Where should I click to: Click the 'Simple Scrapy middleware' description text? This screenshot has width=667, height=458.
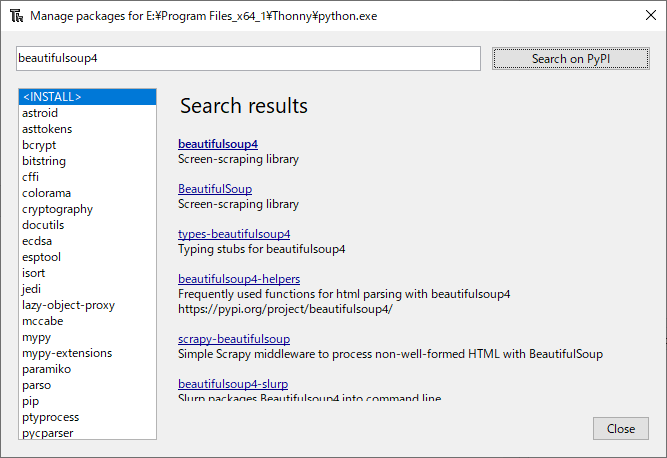point(391,354)
